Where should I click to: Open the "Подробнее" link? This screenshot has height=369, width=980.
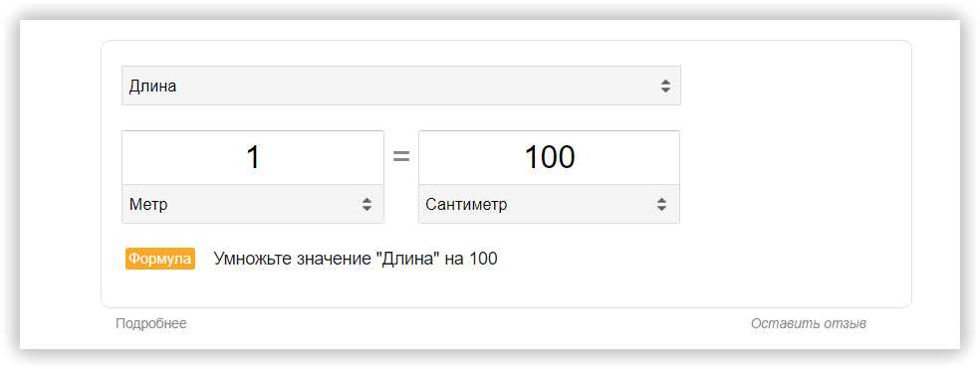[151, 323]
